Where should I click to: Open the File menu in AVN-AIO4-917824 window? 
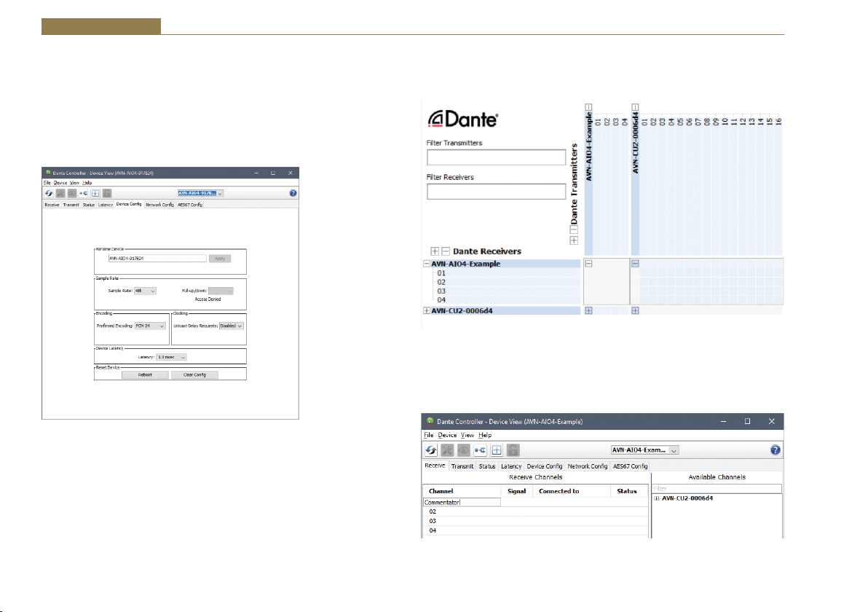[x=47, y=183]
